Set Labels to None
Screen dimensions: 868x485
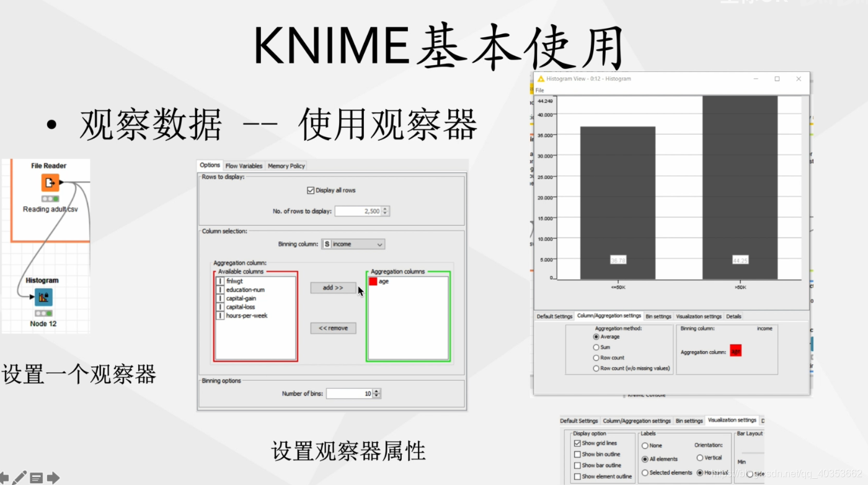645,445
